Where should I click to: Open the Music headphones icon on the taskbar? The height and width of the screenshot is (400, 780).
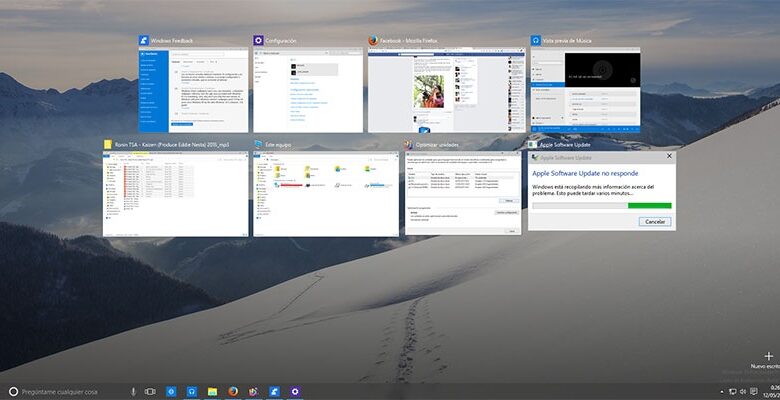point(191,392)
